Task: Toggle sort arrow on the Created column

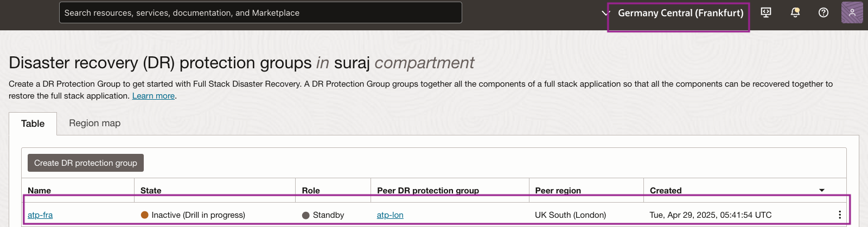Action: coord(821,190)
